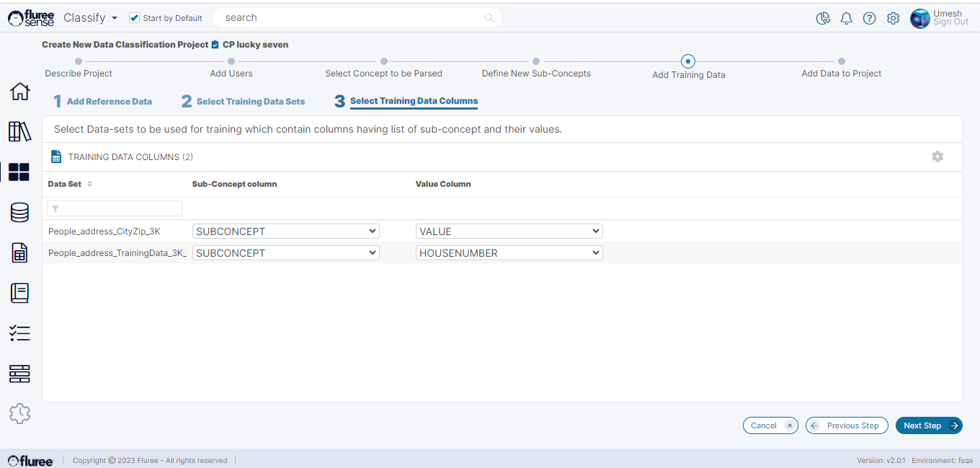Open table settings gear in Training Data Columns
The image size is (980, 468).
coord(937,156)
